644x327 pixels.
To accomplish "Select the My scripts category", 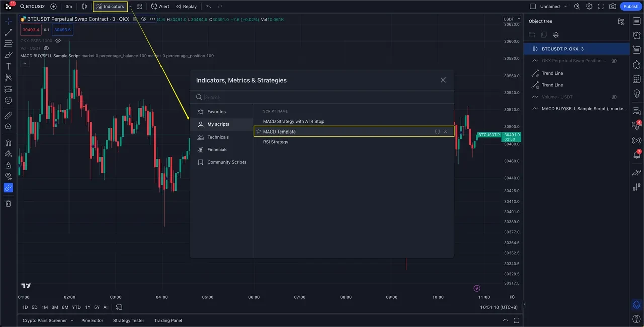I will [x=221, y=124].
